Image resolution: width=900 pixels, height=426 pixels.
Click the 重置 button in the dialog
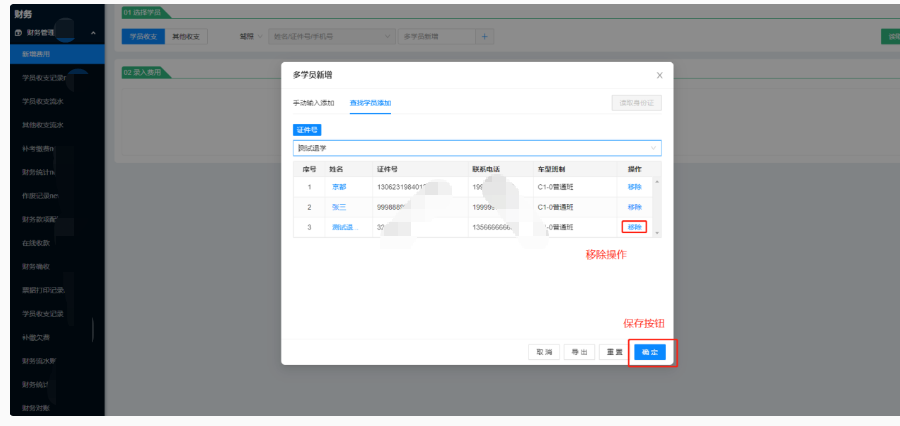click(615, 352)
